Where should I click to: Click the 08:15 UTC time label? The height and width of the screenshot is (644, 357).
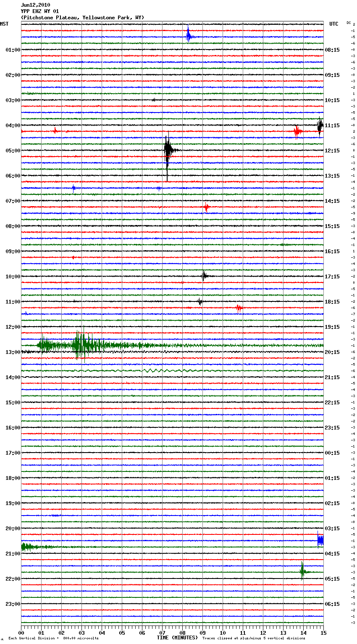(332, 50)
